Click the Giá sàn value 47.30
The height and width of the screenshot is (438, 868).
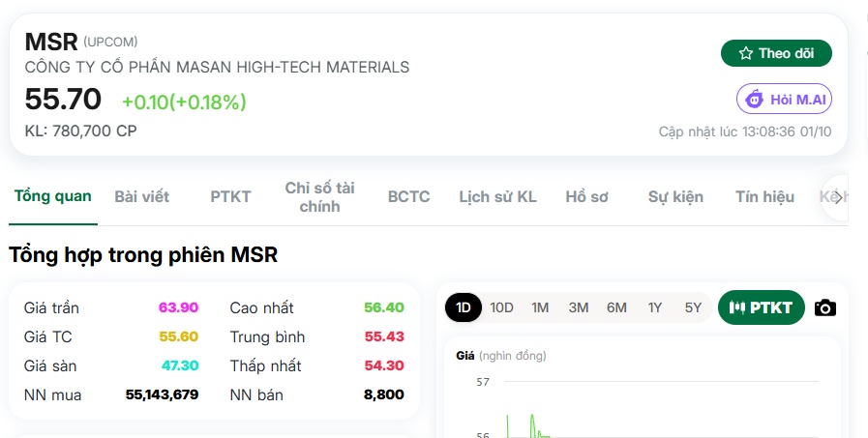[x=180, y=365]
